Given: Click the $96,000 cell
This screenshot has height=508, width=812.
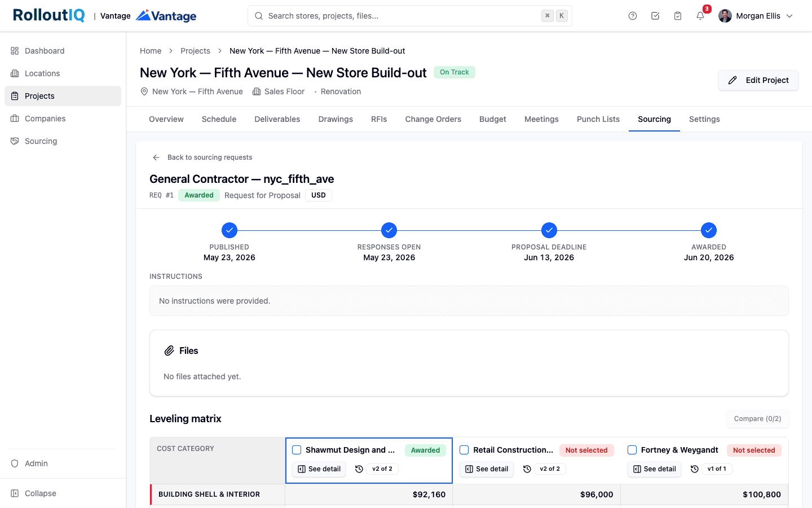Looking at the screenshot, I should (536, 494).
